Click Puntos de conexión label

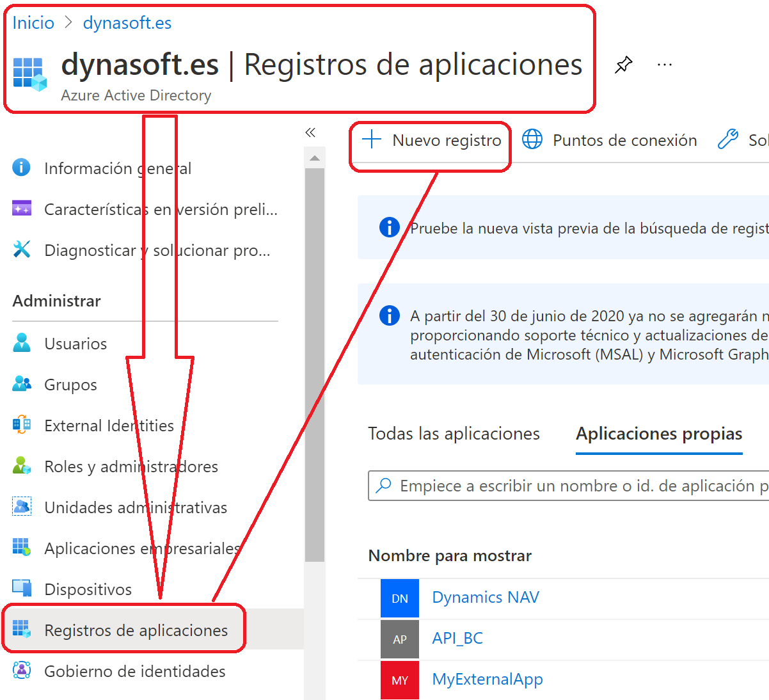point(625,140)
